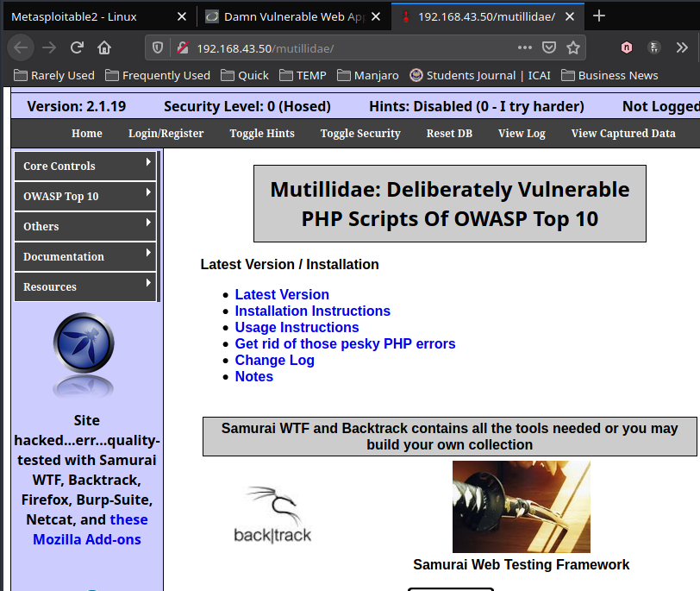Expand Core Controls sidebar menu
The width and height of the screenshot is (700, 591).
[x=84, y=166]
